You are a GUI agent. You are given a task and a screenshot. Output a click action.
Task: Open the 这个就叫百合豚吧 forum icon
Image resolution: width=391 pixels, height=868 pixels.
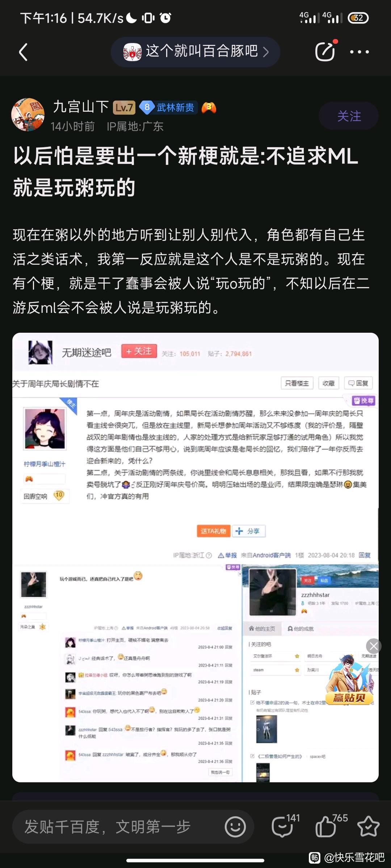pos(132,52)
